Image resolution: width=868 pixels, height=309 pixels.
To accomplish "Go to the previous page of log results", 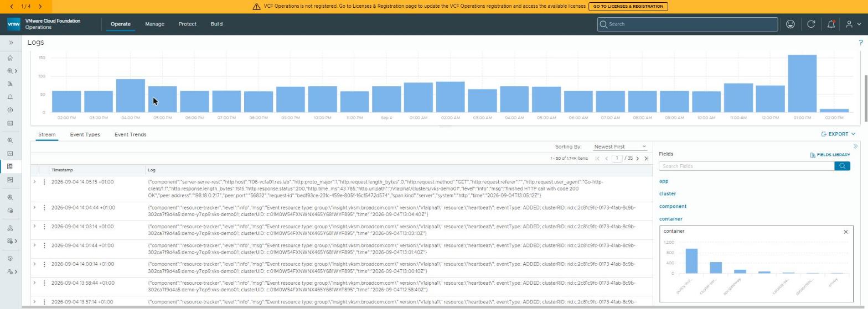I will [x=606, y=159].
